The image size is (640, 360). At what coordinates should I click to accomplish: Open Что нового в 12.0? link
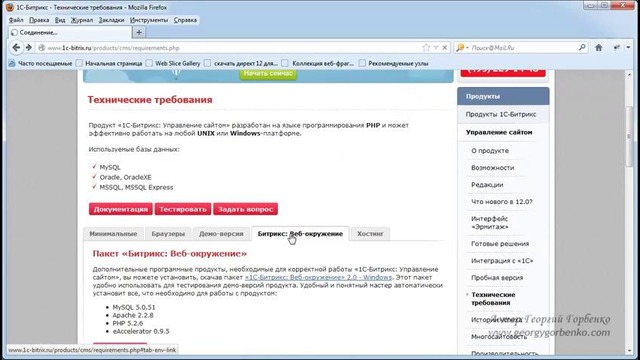point(502,202)
